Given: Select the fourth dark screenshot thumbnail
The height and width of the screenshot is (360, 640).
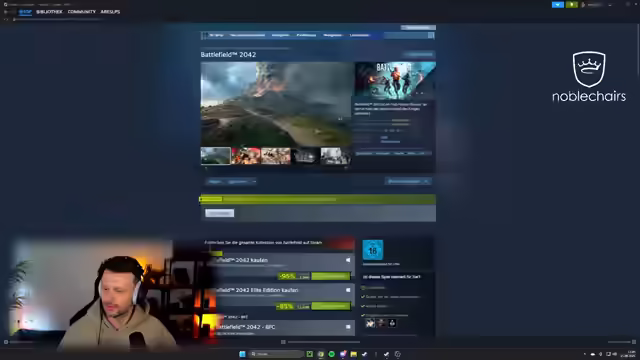Looking at the screenshot, I should 306,156.
